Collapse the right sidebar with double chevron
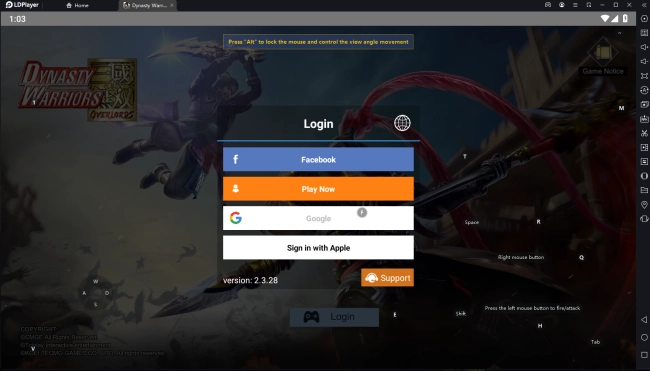650x371 pixels. 644,5
